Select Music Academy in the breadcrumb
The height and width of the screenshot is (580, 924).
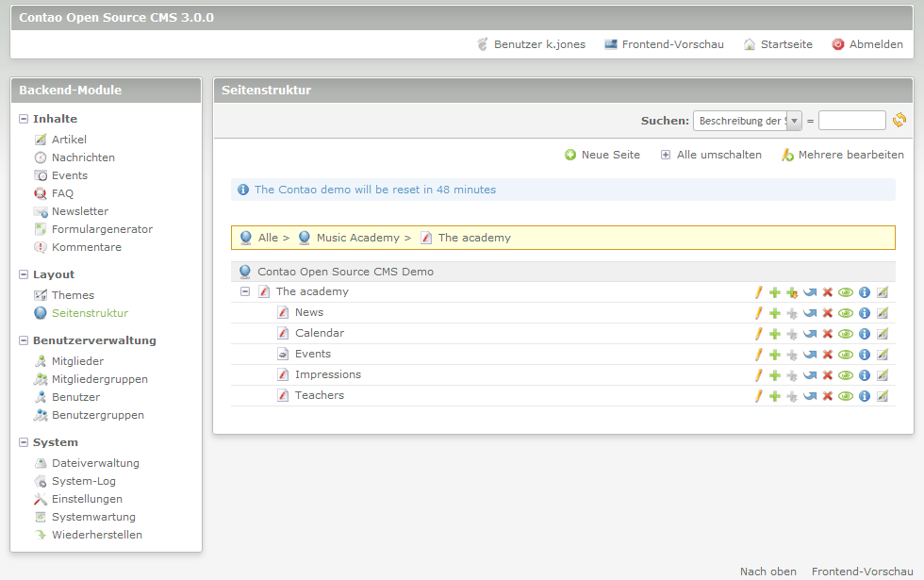[357, 238]
